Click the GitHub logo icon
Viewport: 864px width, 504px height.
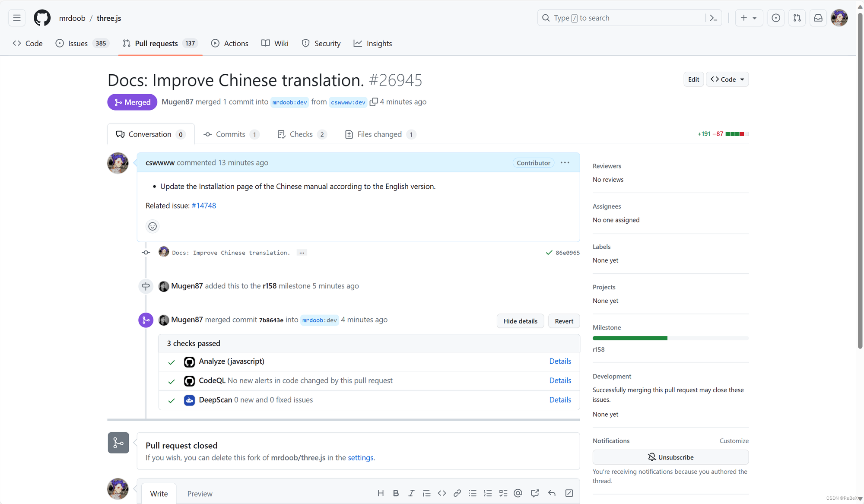pyautogui.click(x=42, y=18)
